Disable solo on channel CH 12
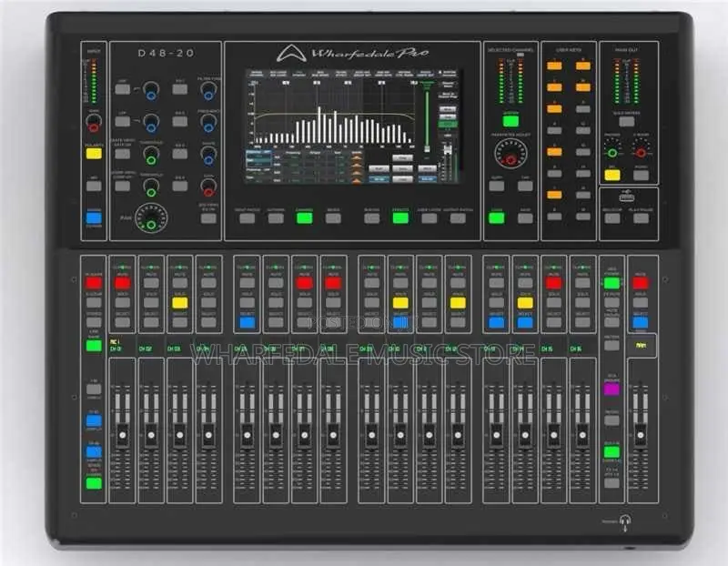 pos(458,303)
